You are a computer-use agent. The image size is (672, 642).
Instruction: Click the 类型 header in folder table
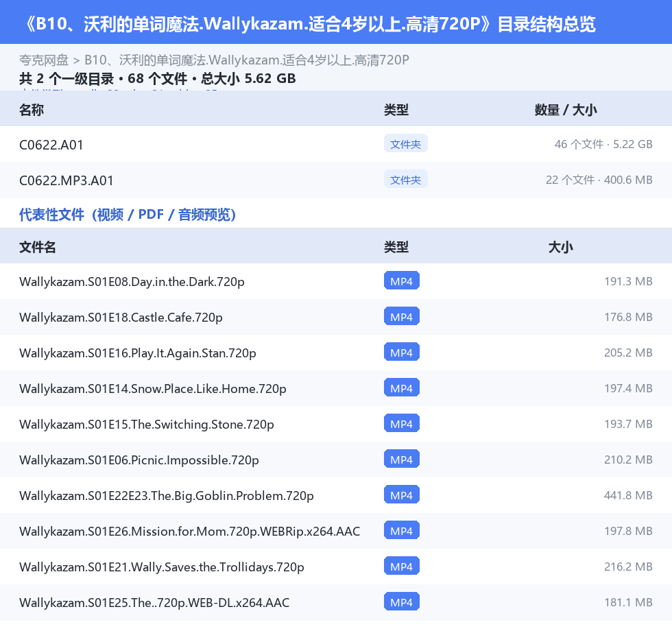pyautogui.click(x=396, y=110)
